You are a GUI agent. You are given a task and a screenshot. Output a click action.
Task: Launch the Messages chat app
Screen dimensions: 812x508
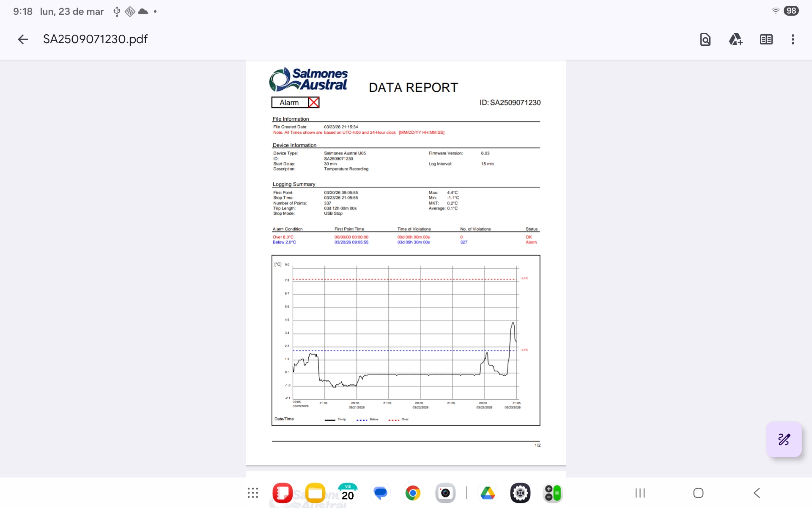point(380,493)
